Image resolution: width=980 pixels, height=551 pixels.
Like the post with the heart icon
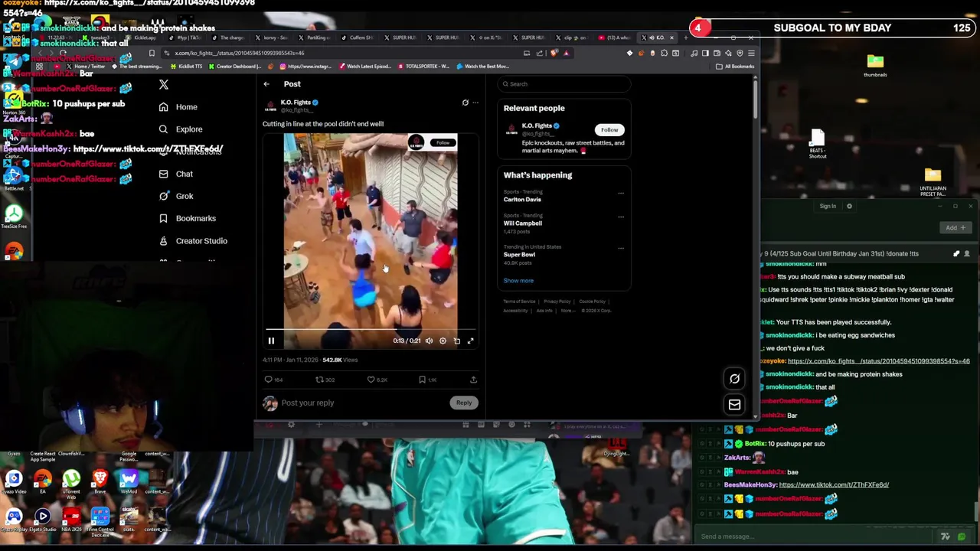point(371,380)
